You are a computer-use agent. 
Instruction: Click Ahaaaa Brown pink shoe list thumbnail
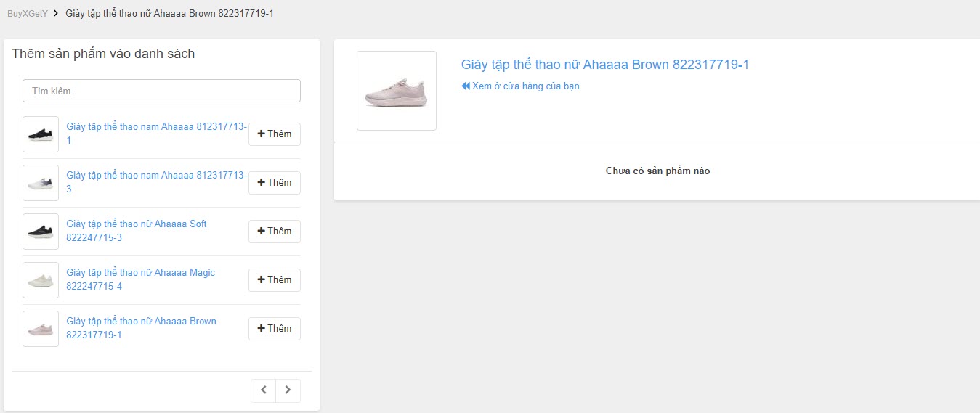[x=41, y=329]
